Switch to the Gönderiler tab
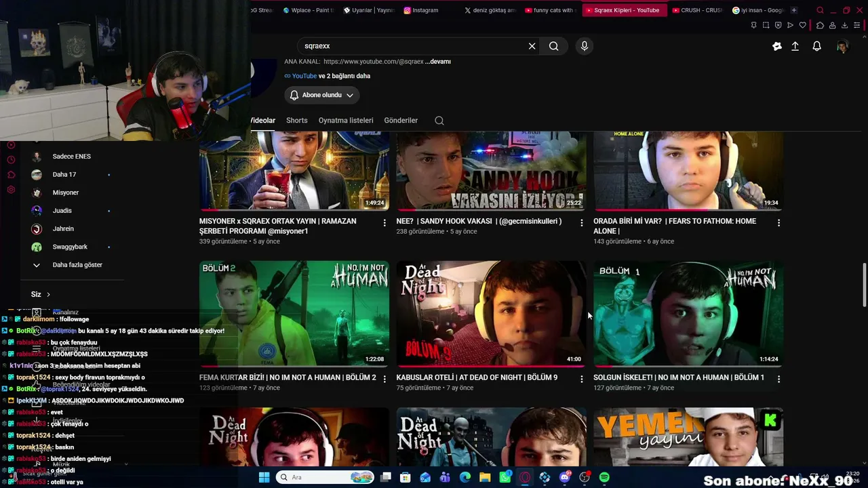This screenshot has height=488, width=868. coord(401,121)
